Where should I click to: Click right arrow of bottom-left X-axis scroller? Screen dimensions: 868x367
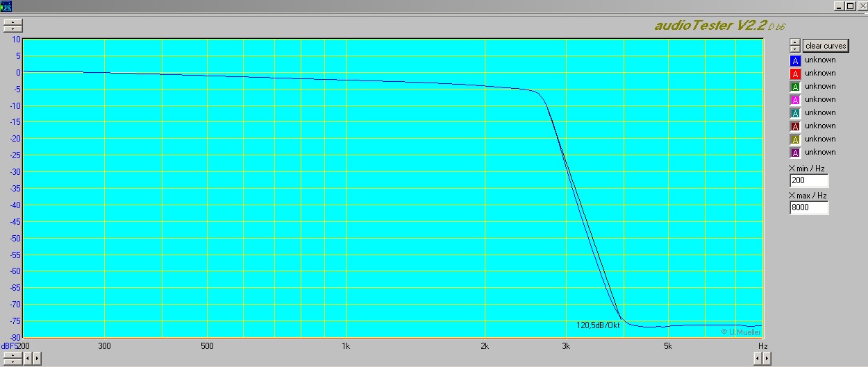pyautogui.click(x=37, y=359)
